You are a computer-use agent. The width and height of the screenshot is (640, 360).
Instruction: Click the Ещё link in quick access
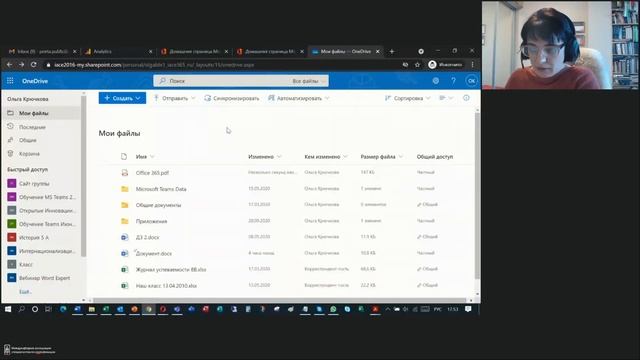click(25, 292)
